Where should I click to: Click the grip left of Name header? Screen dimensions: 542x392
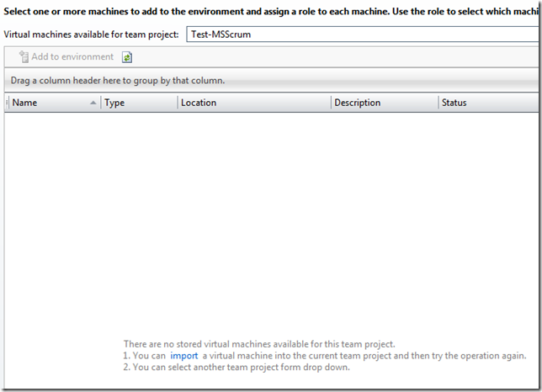tap(8, 103)
